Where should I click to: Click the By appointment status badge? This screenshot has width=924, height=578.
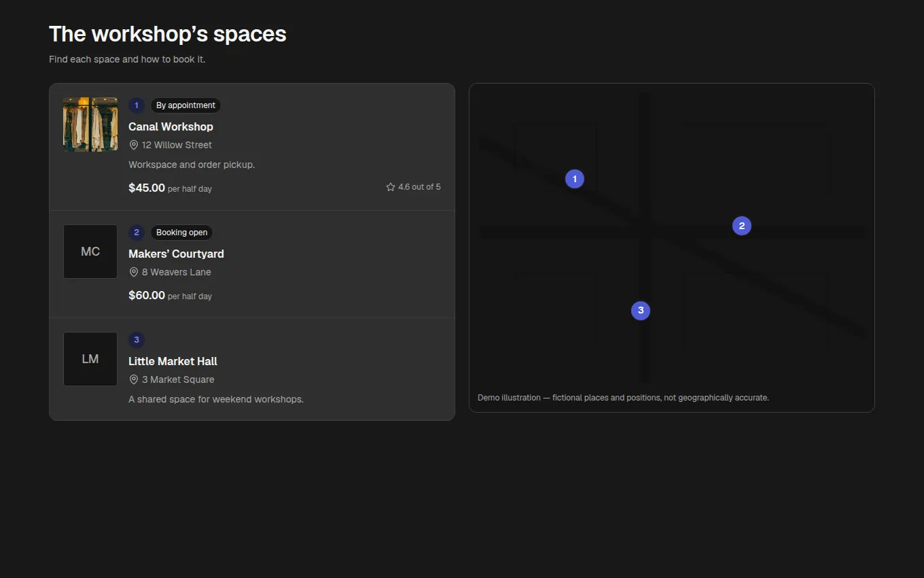coord(185,105)
